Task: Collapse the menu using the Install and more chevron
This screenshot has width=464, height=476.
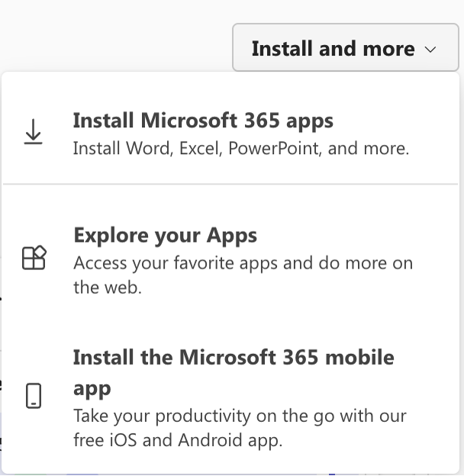Action: tap(430, 49)
